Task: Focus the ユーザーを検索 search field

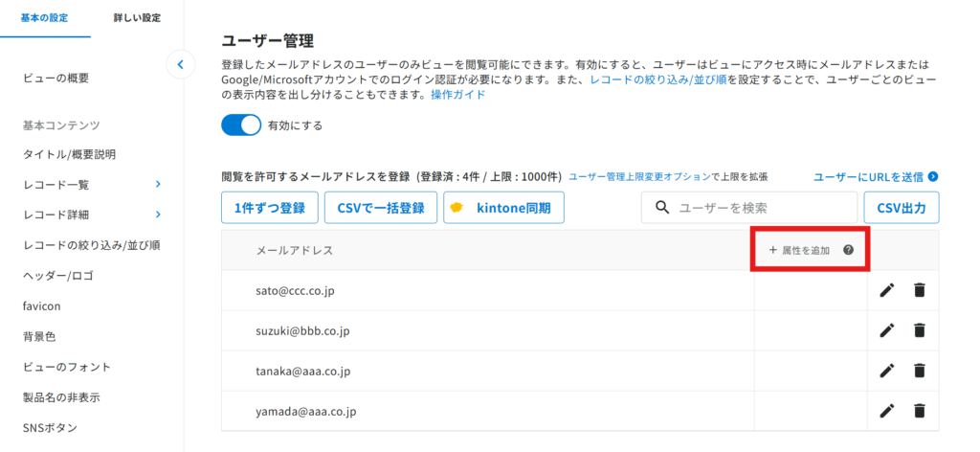Action: click(749, 208)
